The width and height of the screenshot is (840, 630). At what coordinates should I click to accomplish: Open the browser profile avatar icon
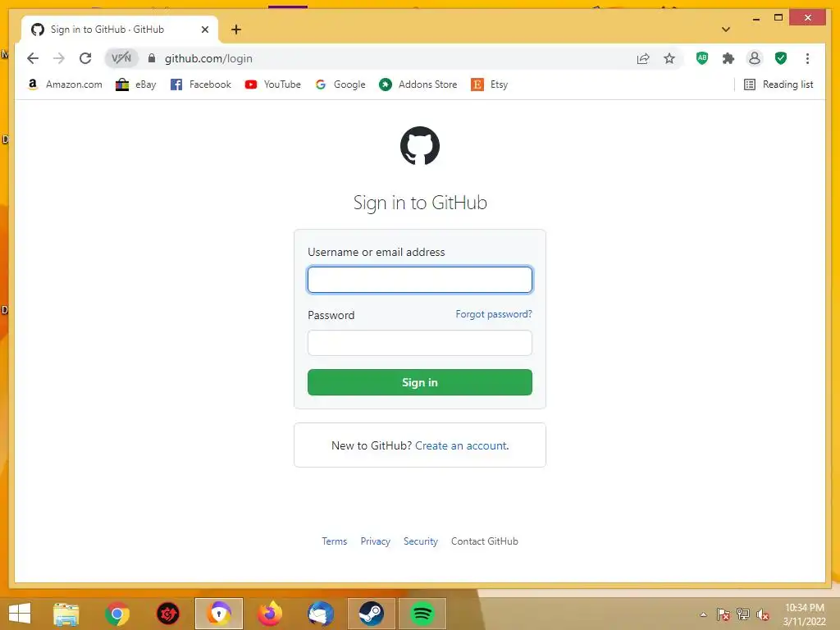coord(755,58)
